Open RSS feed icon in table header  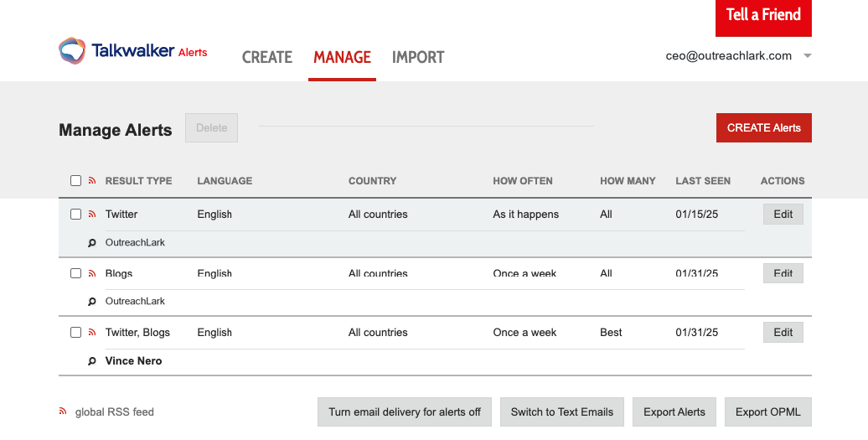(x=92, y=180)
